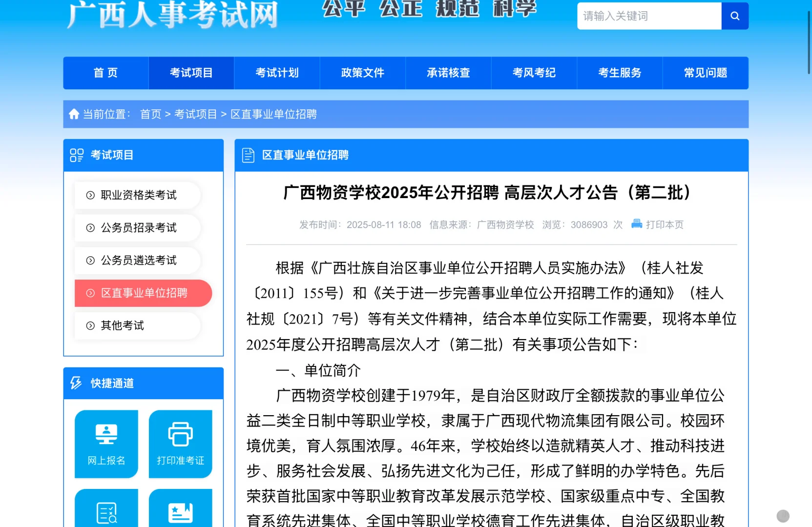Select 其他考试 in the sidebar

click(x=138, y=326)
